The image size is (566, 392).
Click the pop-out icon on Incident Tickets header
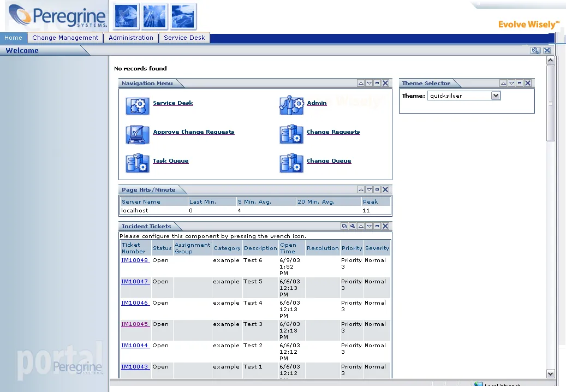point(344,226)
